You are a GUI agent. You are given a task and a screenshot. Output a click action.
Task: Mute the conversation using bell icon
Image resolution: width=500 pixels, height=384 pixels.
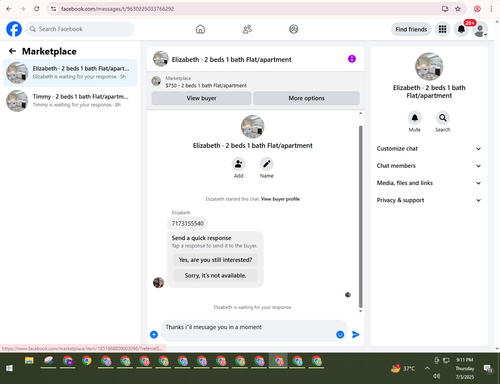(x=415, y=118)
